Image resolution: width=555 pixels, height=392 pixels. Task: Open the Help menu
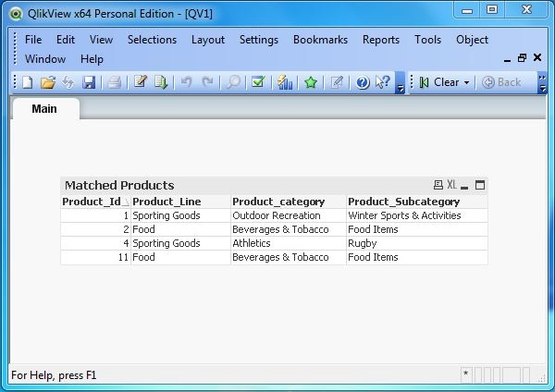click(92, 59)
